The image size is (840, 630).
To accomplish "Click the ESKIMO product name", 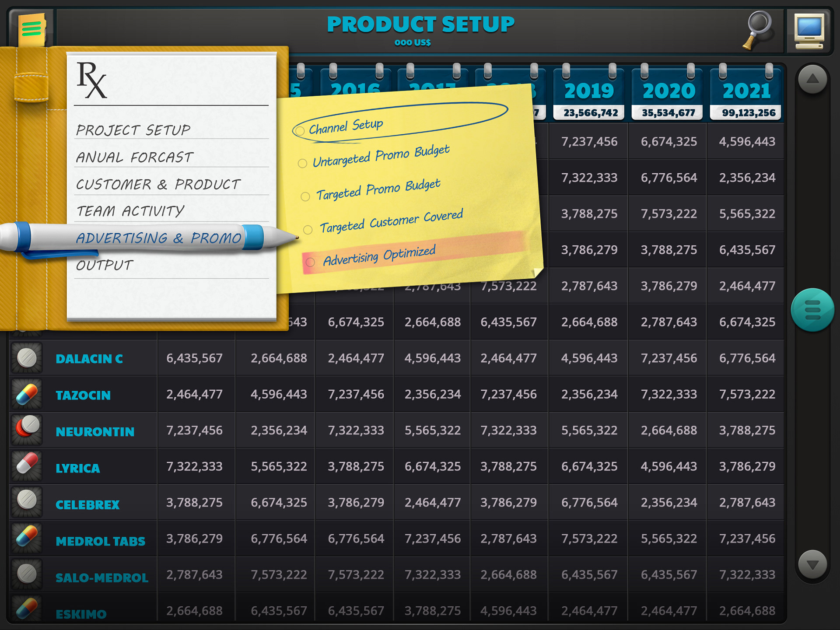I will [81, 614].
